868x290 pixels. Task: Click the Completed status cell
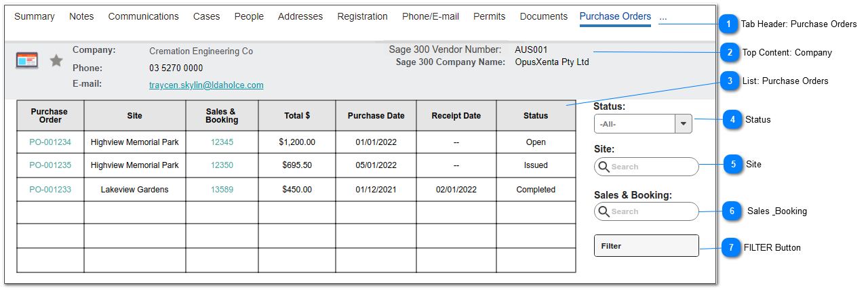coord(536,190)
